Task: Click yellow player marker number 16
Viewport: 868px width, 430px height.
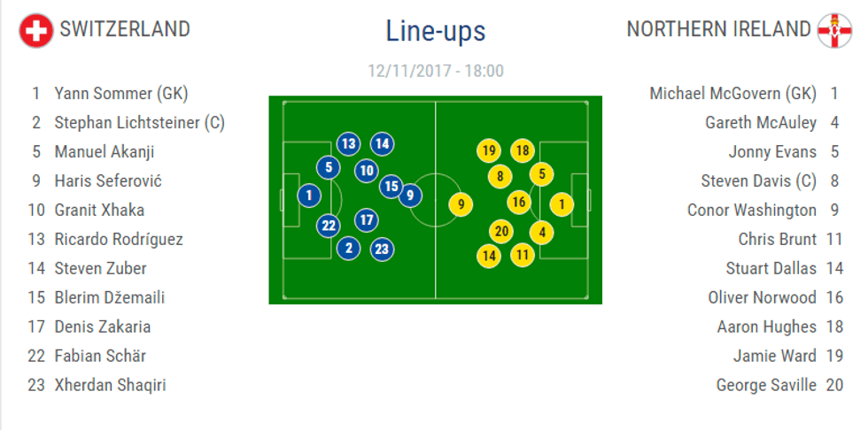Action: 519,203
